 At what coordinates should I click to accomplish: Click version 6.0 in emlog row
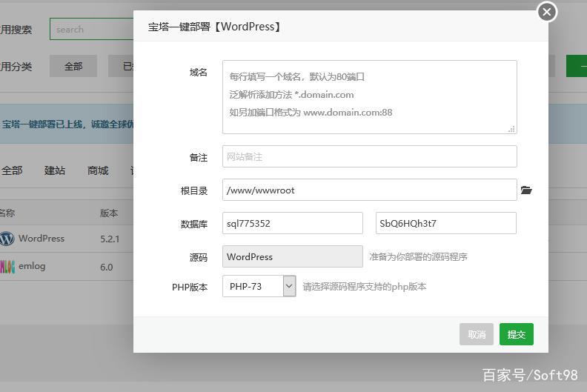(106, 267)
